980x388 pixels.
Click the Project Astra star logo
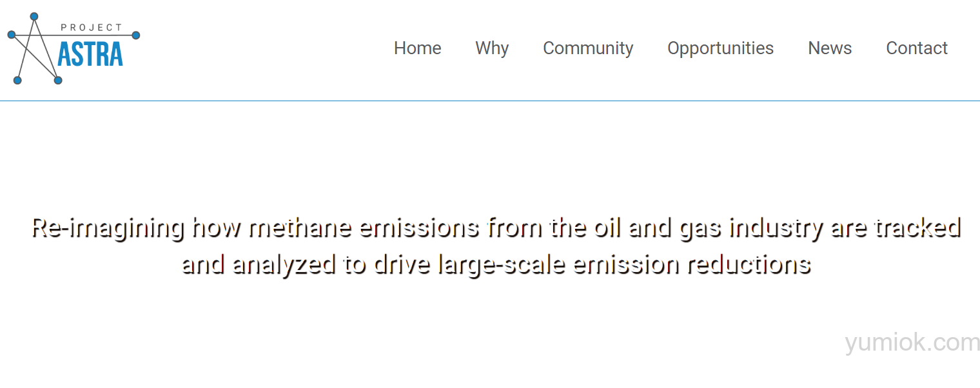click(73, 48)
